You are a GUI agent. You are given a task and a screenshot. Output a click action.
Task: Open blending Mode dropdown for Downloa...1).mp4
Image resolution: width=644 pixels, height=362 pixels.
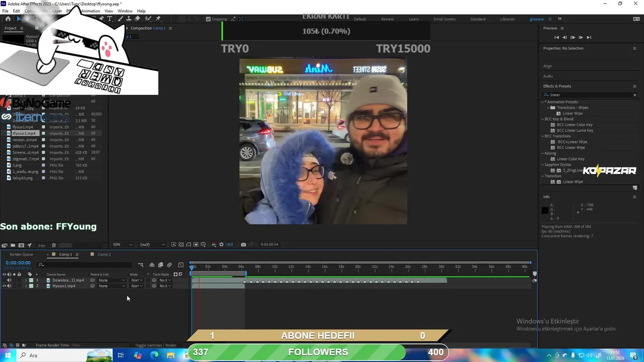pos(136,280)
